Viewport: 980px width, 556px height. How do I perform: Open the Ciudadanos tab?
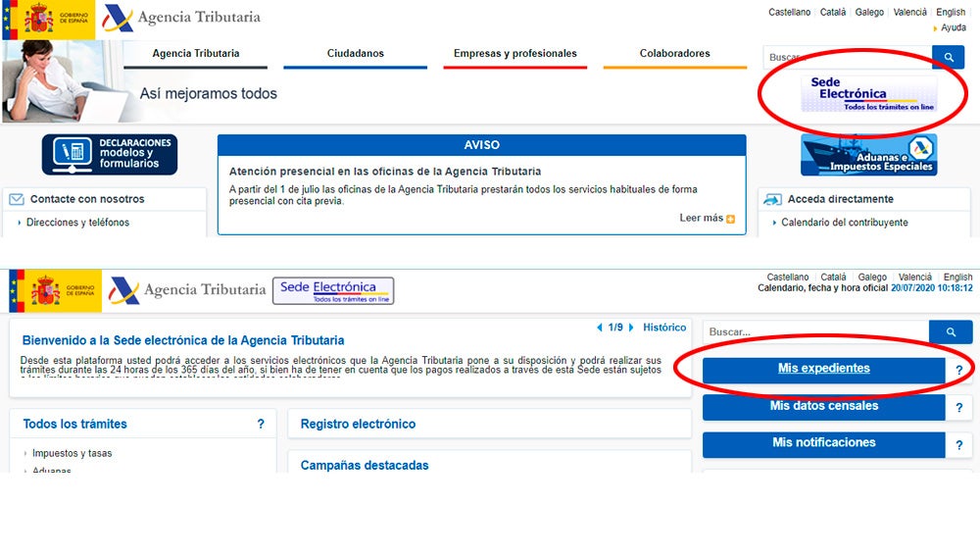355,54
